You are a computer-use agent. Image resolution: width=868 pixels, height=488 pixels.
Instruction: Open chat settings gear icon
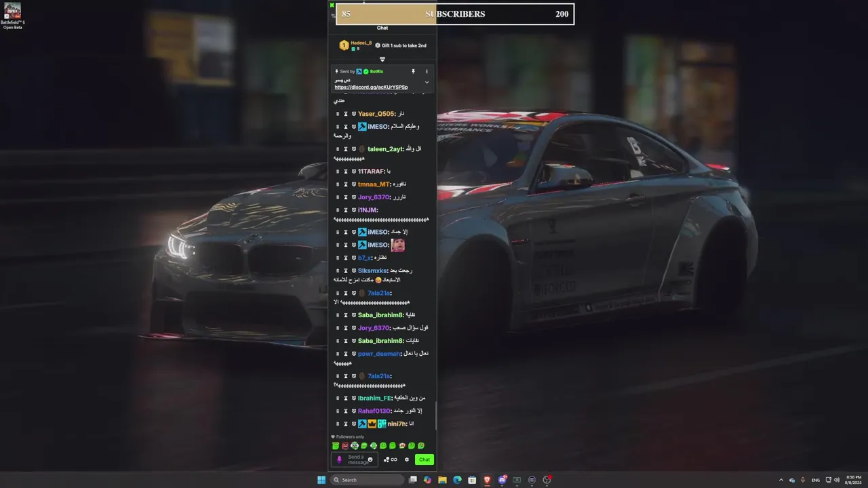tap(407, 460)
